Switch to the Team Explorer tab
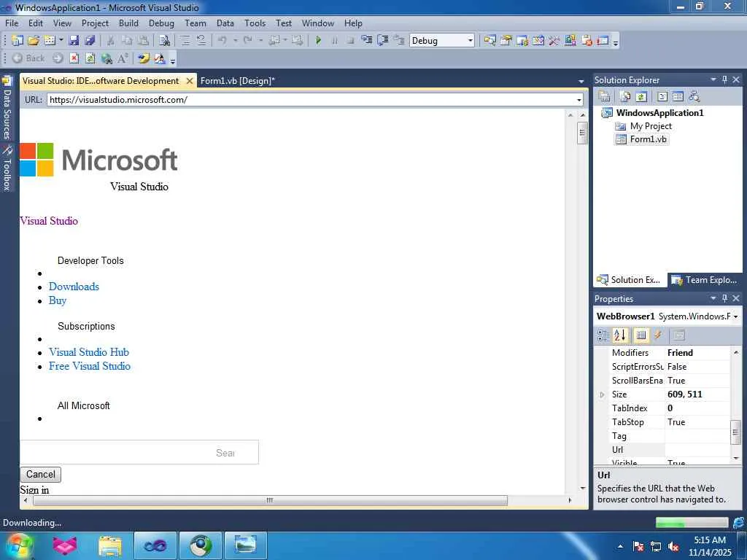This screenshot has height=560, width=747. [704, 280]
